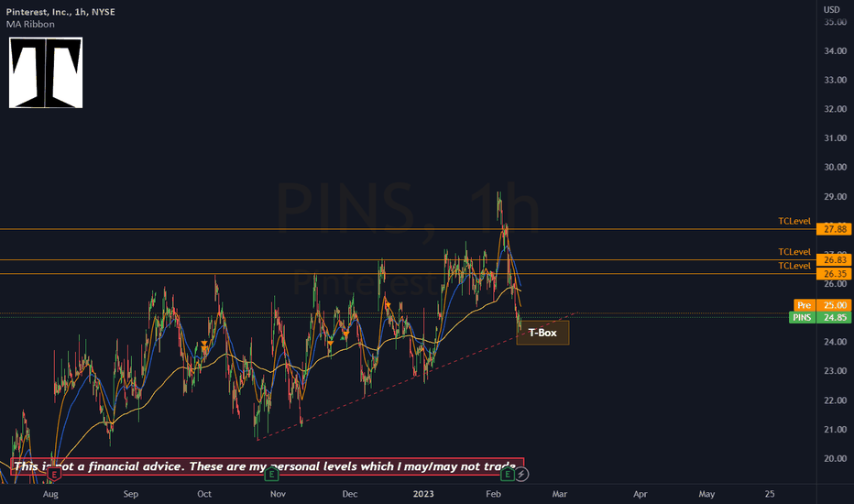The height and width of the screenshot is (504, 854).
Task: Click the green PINS 24.85 price tag
Action: coord(820,317)
